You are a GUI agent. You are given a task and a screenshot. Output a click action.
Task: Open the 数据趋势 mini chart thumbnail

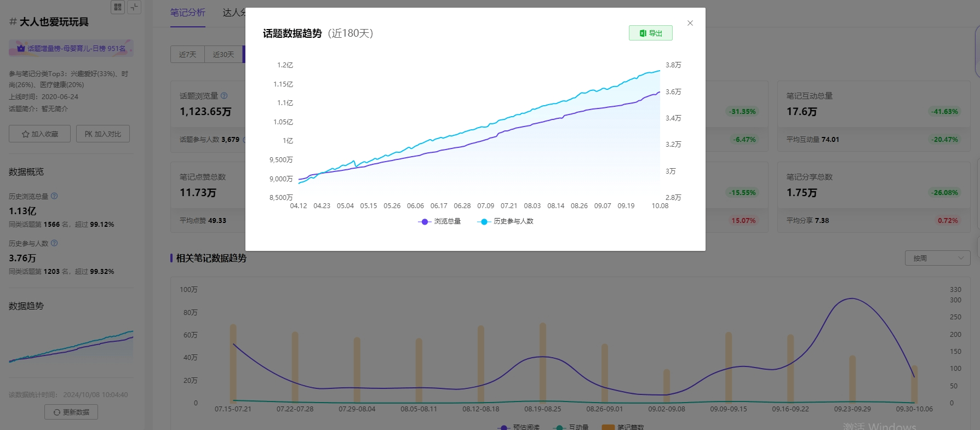point(71,346)
